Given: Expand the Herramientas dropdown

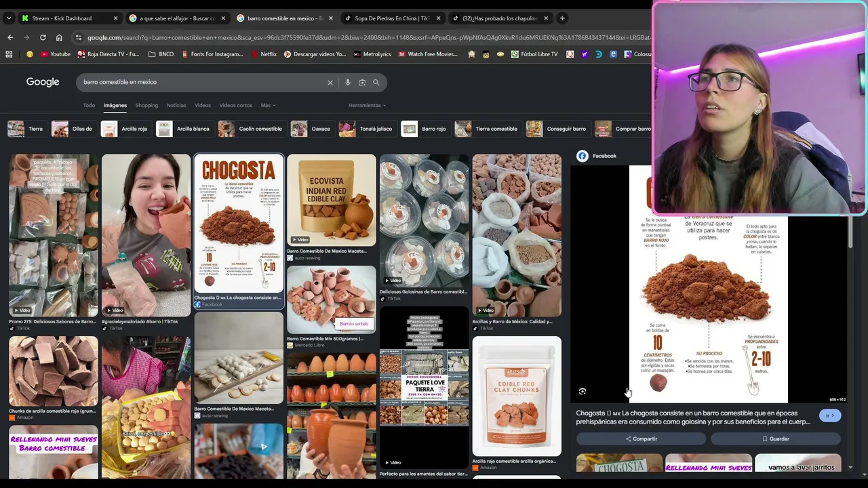Looking at the screenshot, I should 367,106.
